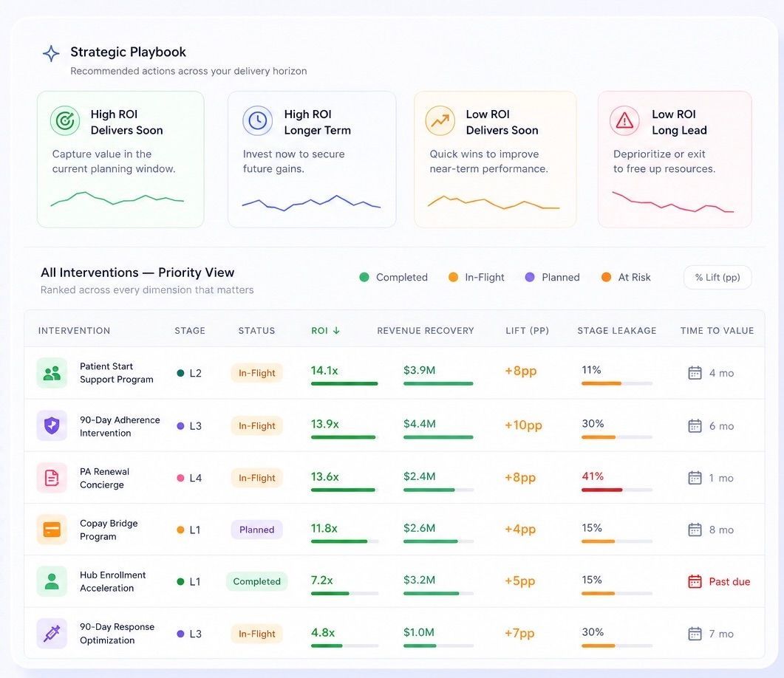Toggle the Completed legend filter
Viewport: 784px width, 678px height.
394,277
